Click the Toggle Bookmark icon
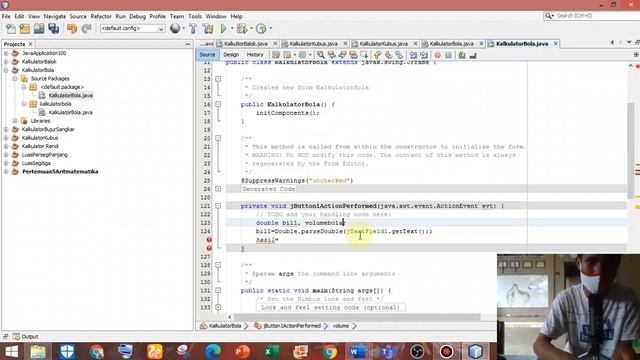640x360 pixels. click(x=399, y=55)
